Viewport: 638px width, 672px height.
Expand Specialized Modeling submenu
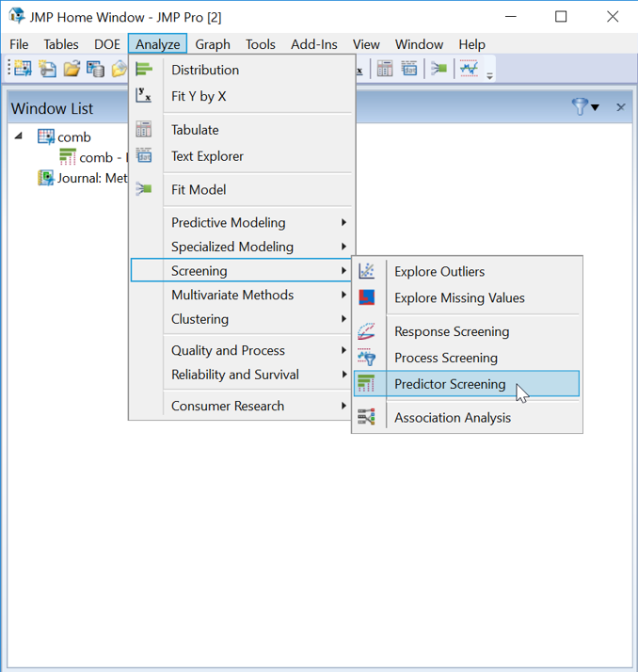[x=243, y=247]
